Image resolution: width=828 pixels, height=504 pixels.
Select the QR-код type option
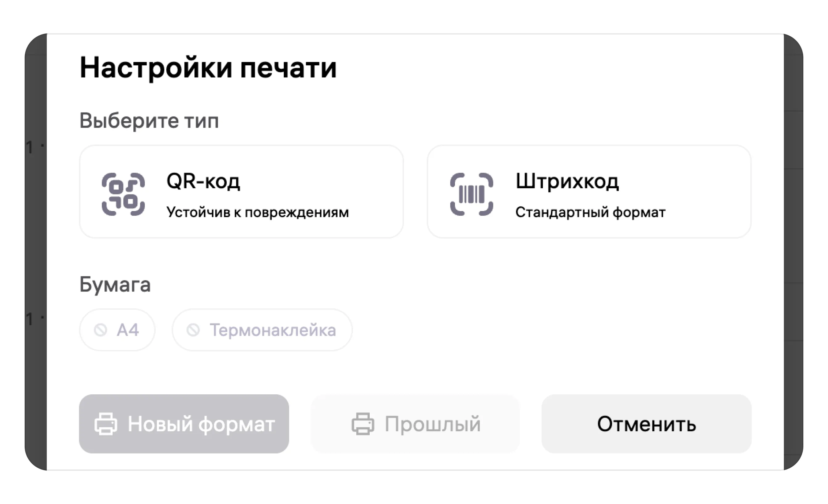tap(241, 192)
